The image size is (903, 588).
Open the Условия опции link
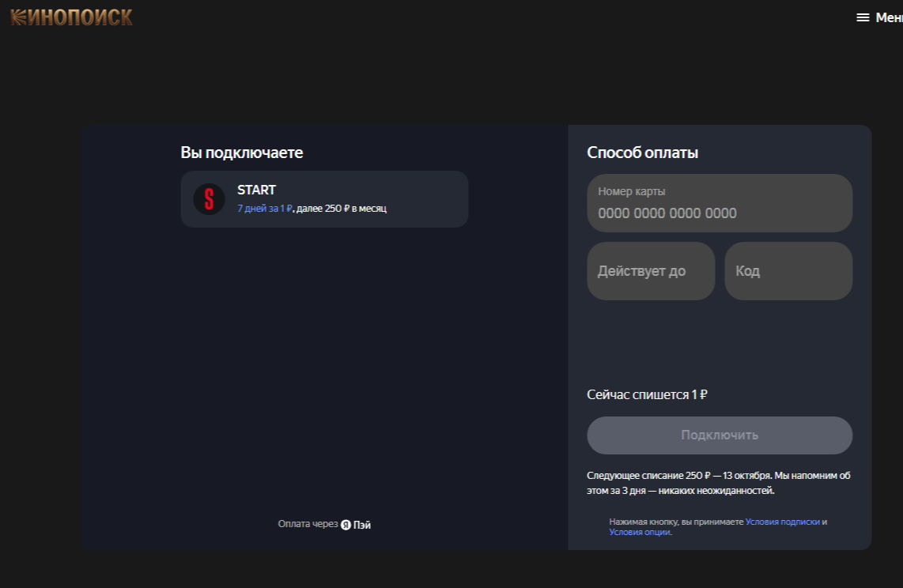tap(639, 533)
